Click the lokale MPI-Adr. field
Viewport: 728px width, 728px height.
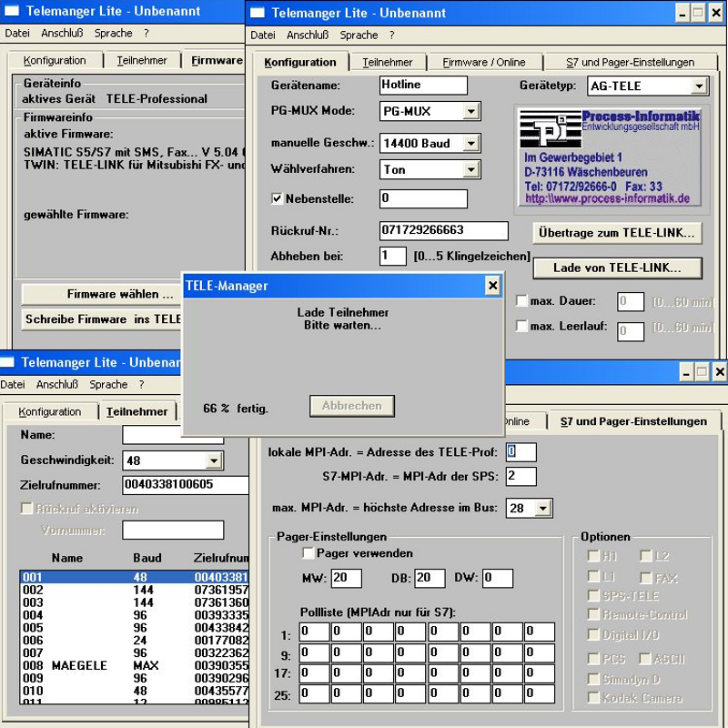point(521,451)
